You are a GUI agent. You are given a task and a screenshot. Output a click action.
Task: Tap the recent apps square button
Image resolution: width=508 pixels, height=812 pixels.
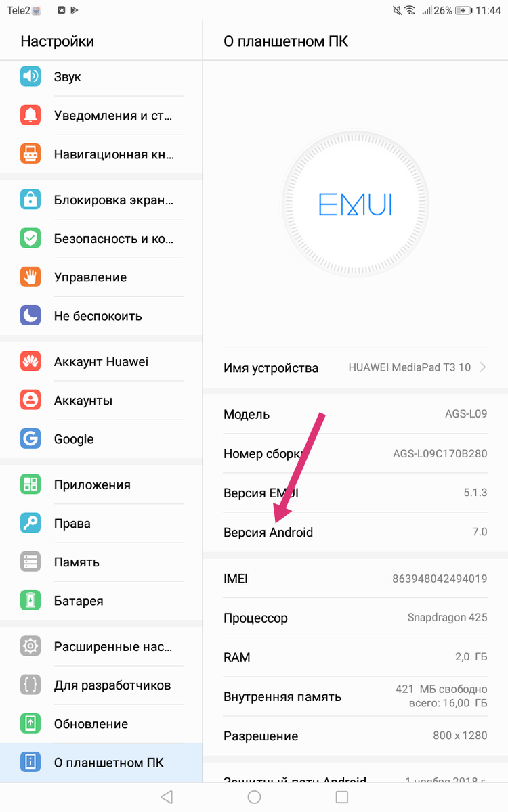pos(342,796)
